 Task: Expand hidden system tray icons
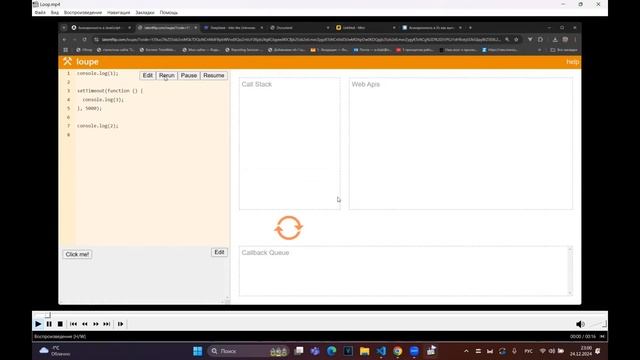[x=466, y=351]
